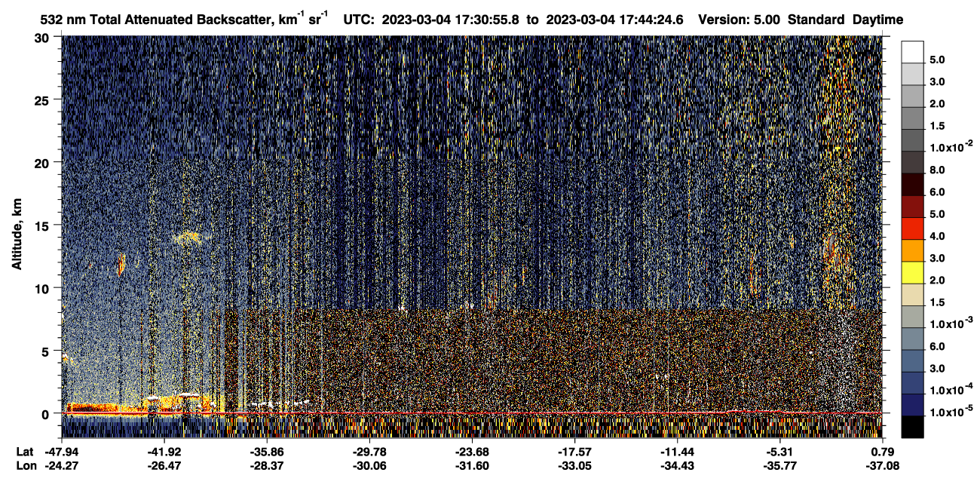Click the latitude value '-23.68'
Screen dimensions: 980x503
tap(471, 452)
